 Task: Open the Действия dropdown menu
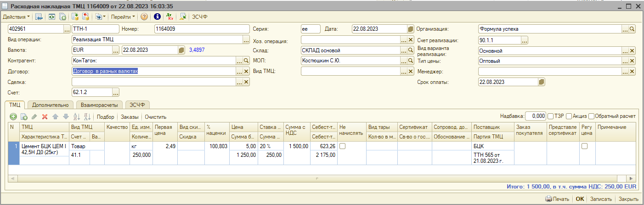pyautogui.click(x=16, y=17)
